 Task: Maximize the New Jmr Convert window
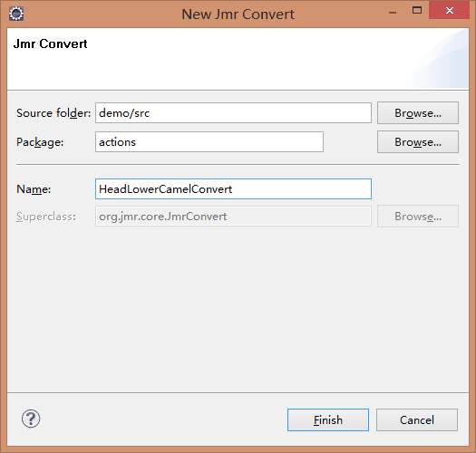[x=417, y=11]
